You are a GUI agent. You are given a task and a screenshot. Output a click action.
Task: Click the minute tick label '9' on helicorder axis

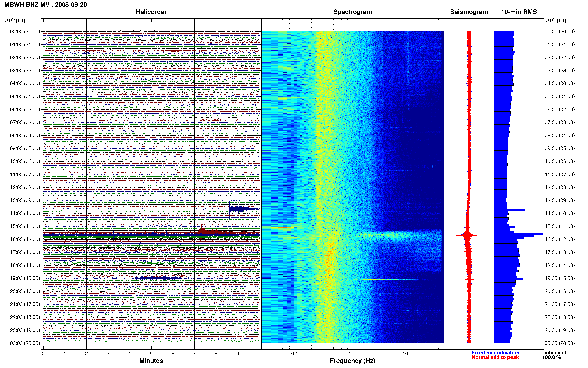coord(237,354)
